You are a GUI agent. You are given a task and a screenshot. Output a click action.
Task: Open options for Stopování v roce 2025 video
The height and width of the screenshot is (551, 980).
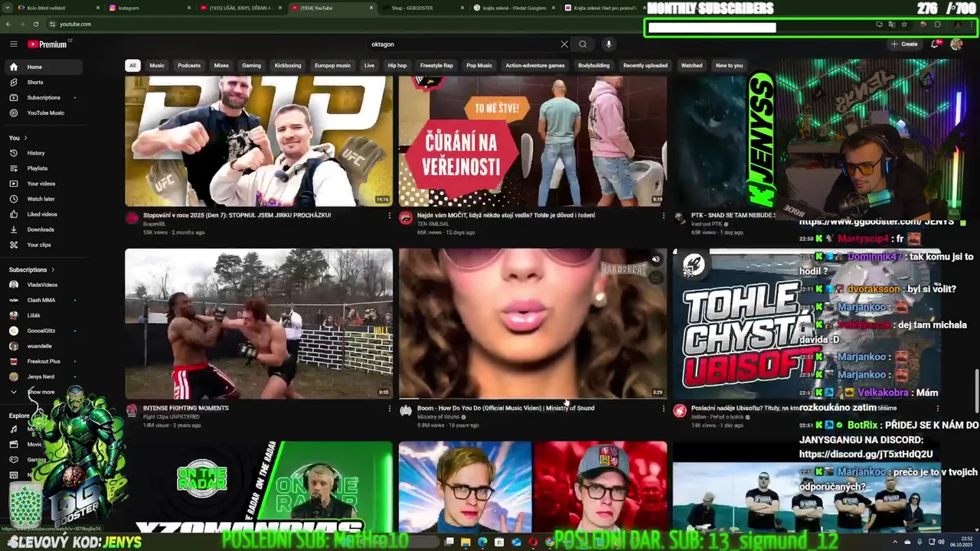coord(389,216)
